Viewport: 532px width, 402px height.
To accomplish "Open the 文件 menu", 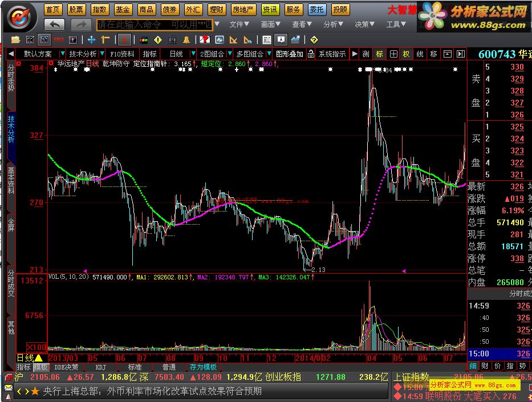I will pyautogui.click(x=239, y=25).
